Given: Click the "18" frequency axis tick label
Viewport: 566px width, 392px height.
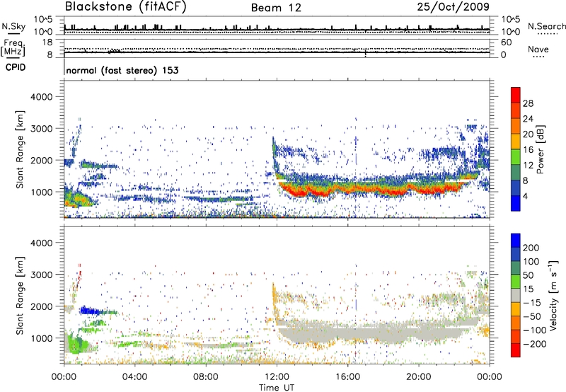Looking at the screenshot, I should point(47,42).
